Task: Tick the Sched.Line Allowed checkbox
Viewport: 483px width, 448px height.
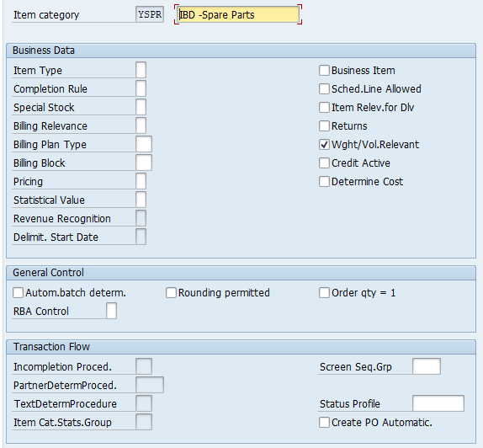Action: pyautogui.click(x=324, y=88)
